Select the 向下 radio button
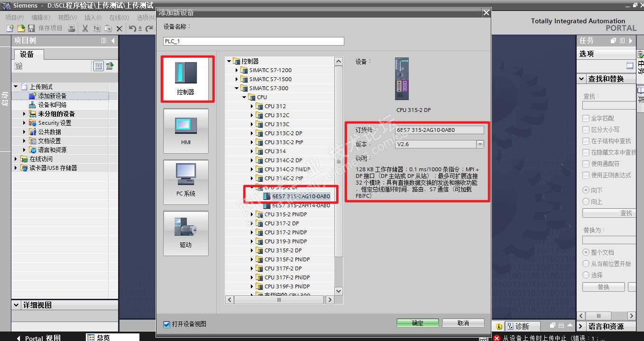 (586, 190)
